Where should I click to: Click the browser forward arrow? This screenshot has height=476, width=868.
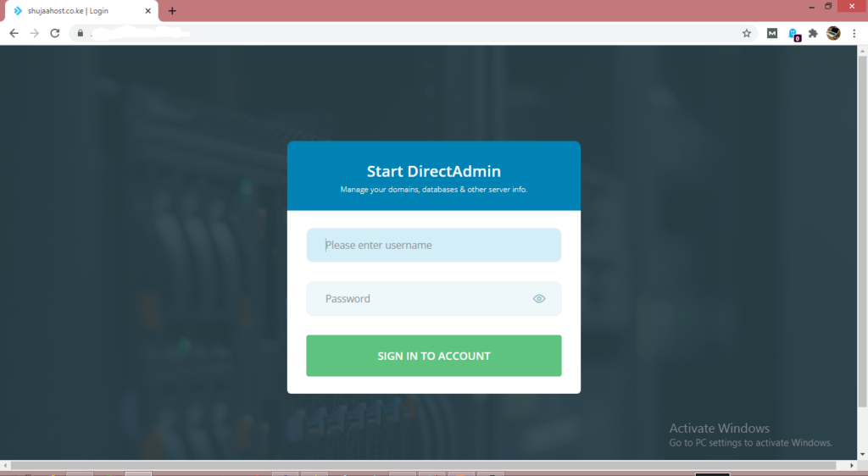click(34, 33)
